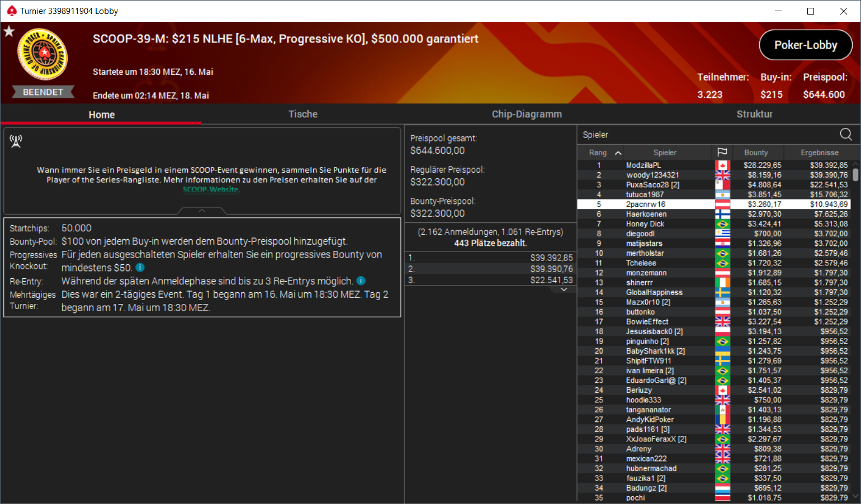The width and height of the screenshot is (861, 504).
Task: Select player row ShipItFTW911
Action: [x=714, y=361]
